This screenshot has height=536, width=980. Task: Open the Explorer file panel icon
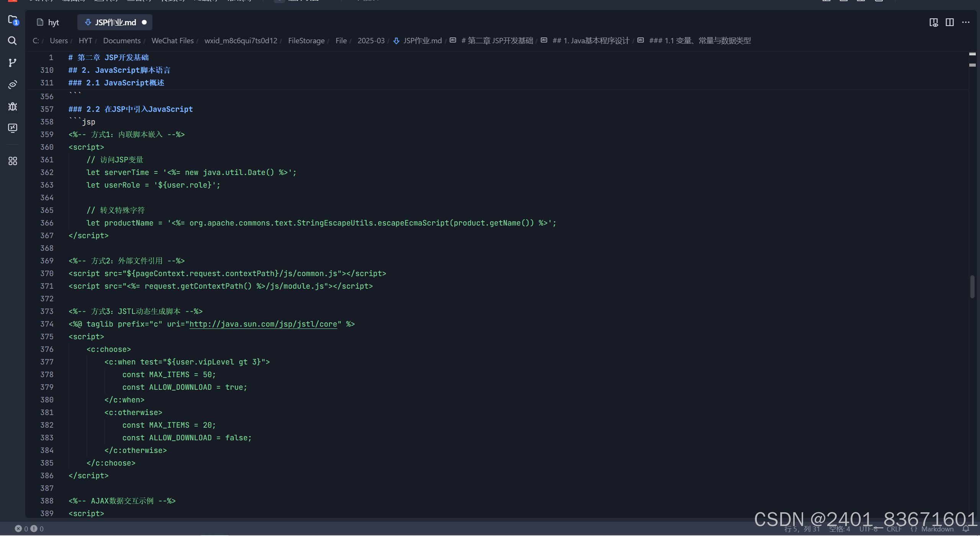pos(13,20)
